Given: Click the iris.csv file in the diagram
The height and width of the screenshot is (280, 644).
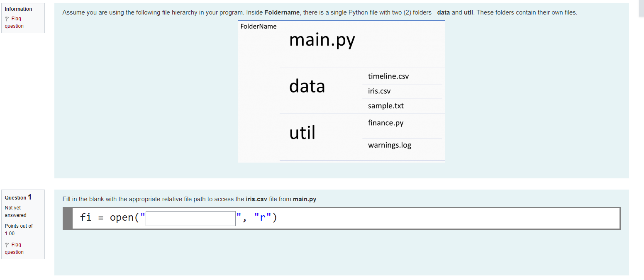Looking at the screenshot, I should (x=379, y=90).
